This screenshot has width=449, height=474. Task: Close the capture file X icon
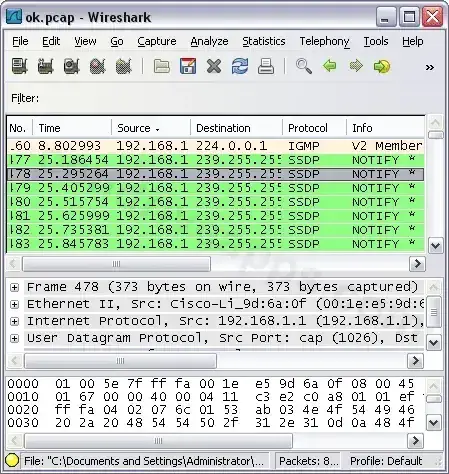(214, 66)
